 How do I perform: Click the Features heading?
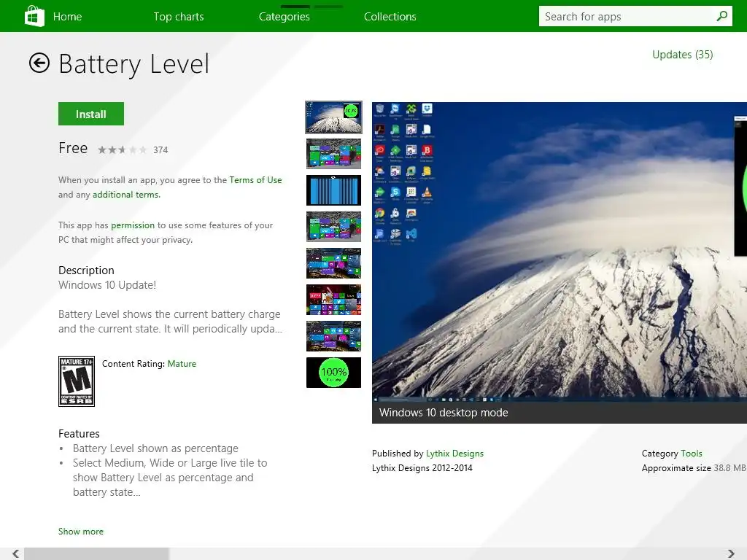(79, 434)
